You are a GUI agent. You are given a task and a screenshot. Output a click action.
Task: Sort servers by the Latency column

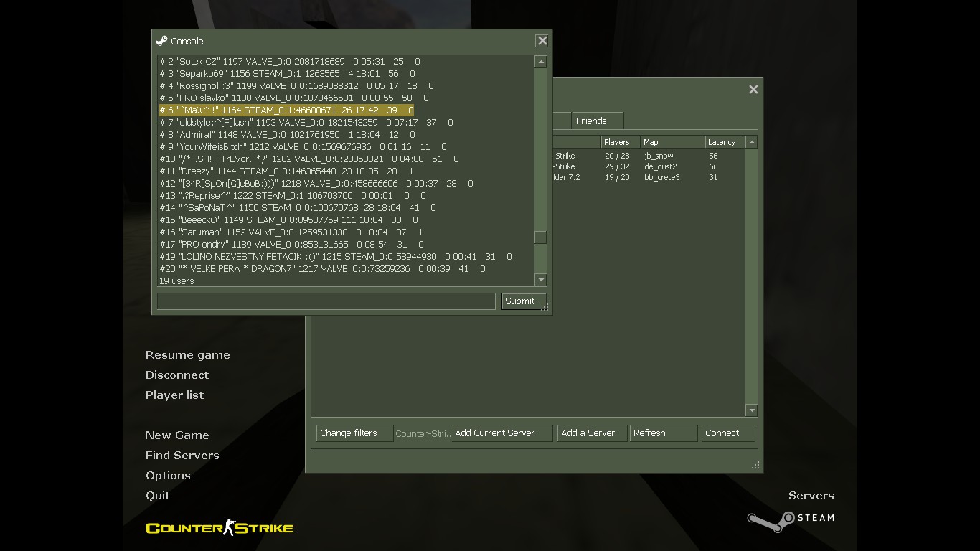click(725, 142)
